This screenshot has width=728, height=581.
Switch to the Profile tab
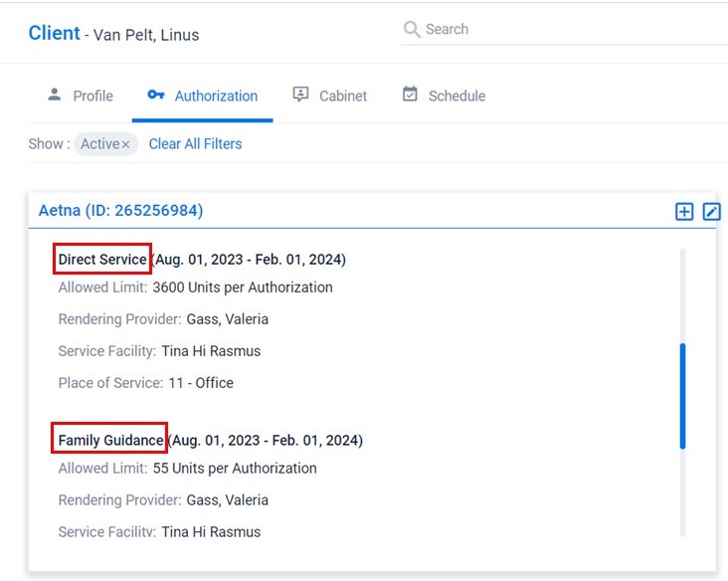92,97
